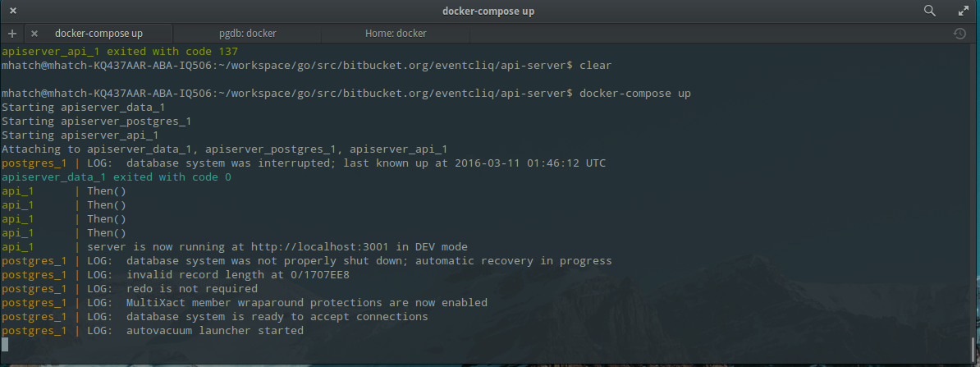Viewport: 980px width, 367px height.
Task: Click 'apiserver_data_1 exited with code 0' line
Action: pyautogui.click(x=117, y=177)
